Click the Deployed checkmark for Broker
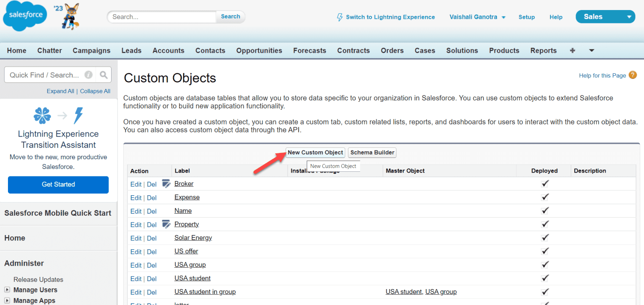The height and width of the screenshot is (305, 644). (545, 184)
